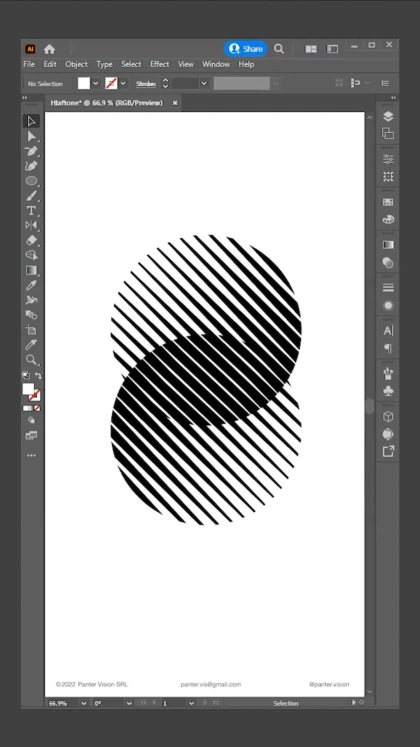Select the Zoom tool
420x747 pixels.
click(31, 359)
